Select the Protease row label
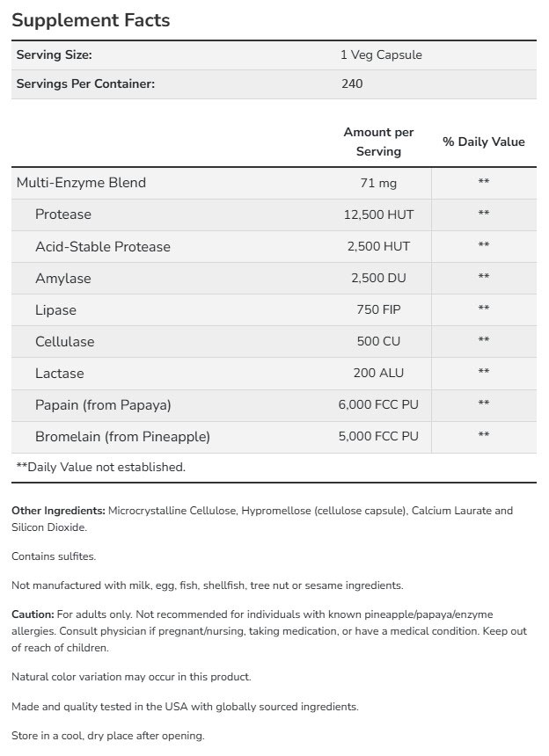549x756 pixels. click(63, 214)
